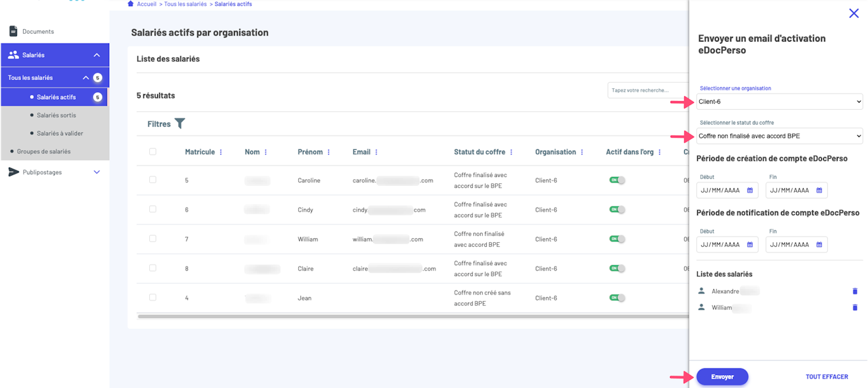
Task: Toggle the active switch for William's row
Action: 616,239
